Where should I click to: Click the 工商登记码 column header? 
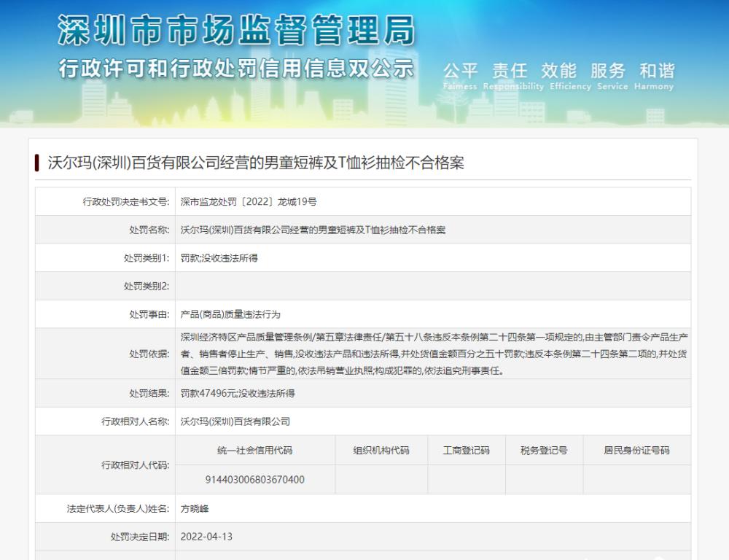tap(467, 450)
